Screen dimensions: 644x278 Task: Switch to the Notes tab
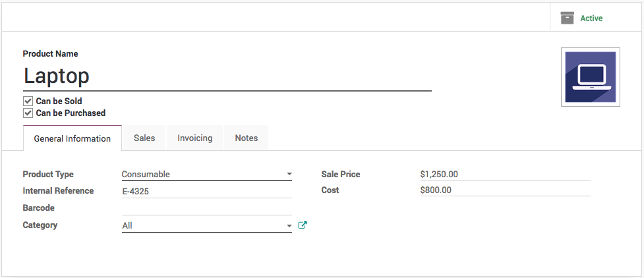[247, 138]
